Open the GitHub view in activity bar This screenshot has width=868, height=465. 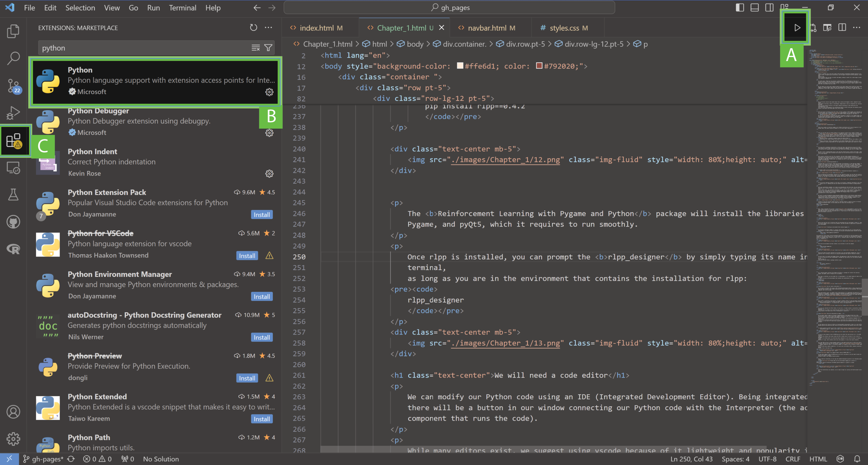tap(13, 222)
